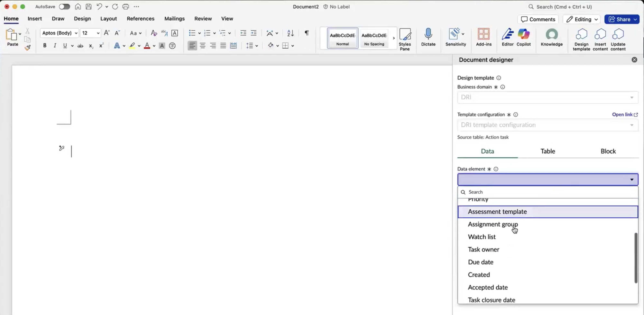Toggle bold formatting
This screenshot has height=315, width=644.
(x=45, y=46)
